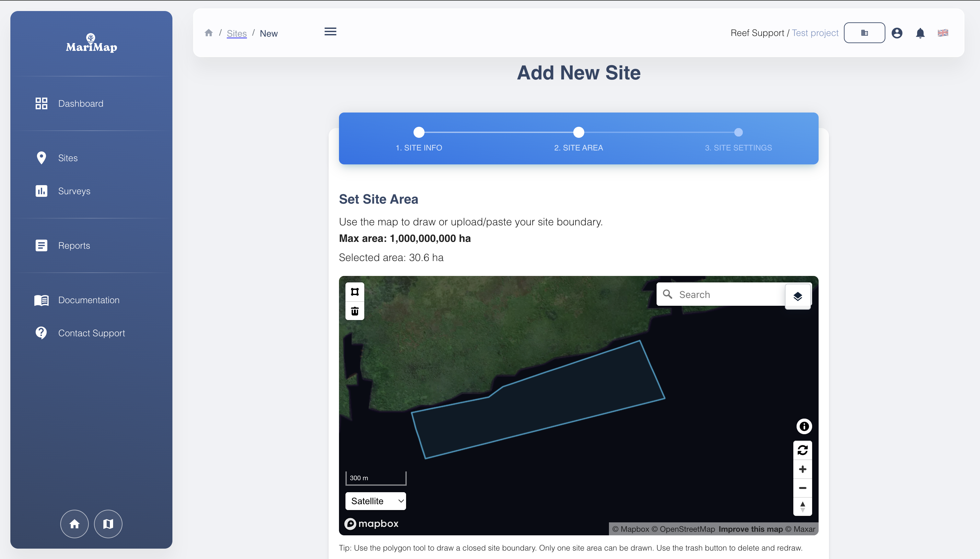The image size is (980, 559).
Task: Click the organization/building icon in the top bar
Action: [x=865, y=33]
